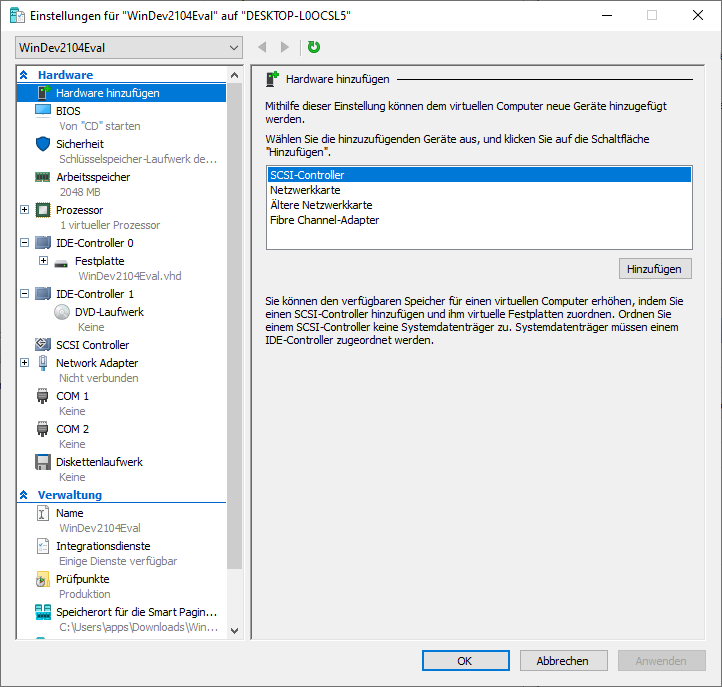Click the Diskettenlaufwerk floppy icon
Image resolution: width=722 pixels, height=687 pixels.
43,462
